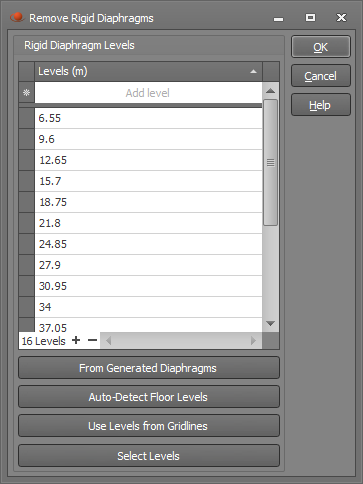This screenshot has height=484, width=363.
Task: Select the row header of level 18.75
Action: pos(27,202)
